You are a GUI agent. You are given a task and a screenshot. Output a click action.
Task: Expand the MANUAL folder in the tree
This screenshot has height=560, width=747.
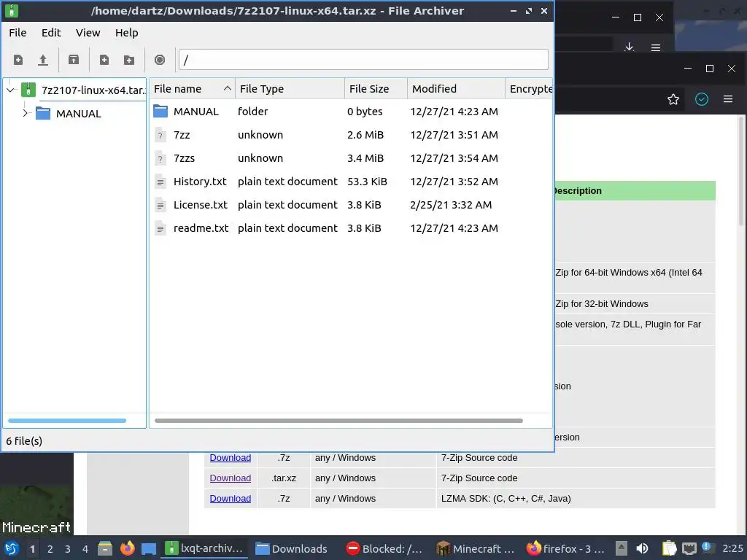pyautogui.click(x=26, y=113)
